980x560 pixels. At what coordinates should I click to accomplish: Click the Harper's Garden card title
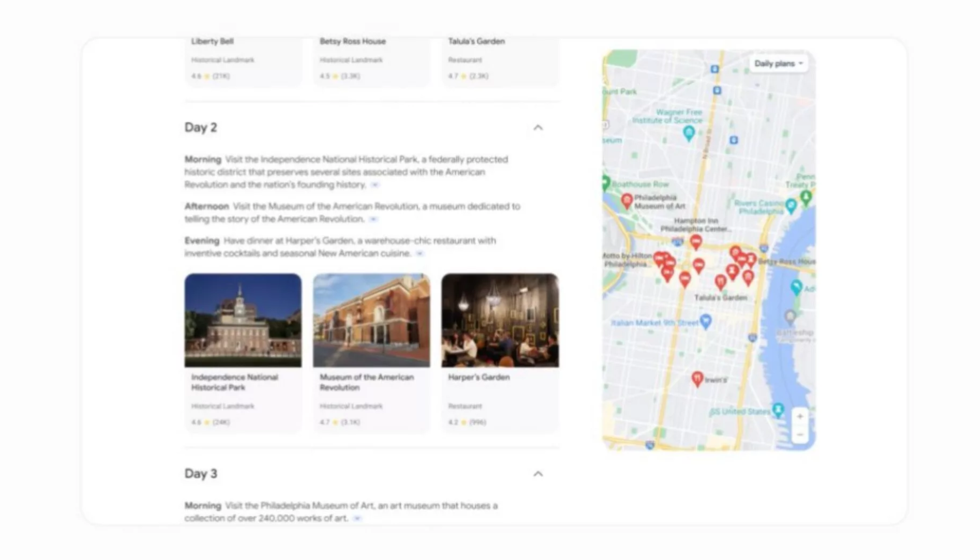[x=479, y=377]
